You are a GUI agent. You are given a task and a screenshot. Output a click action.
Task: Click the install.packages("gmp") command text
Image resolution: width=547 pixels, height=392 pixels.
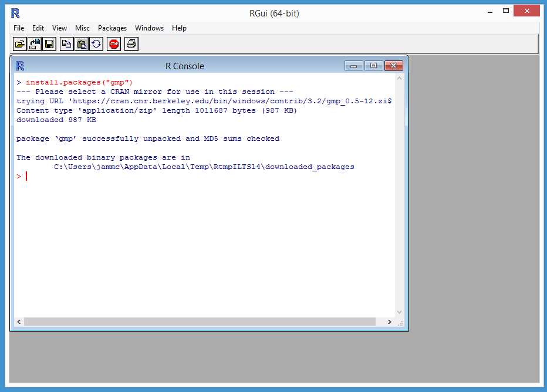79,82
